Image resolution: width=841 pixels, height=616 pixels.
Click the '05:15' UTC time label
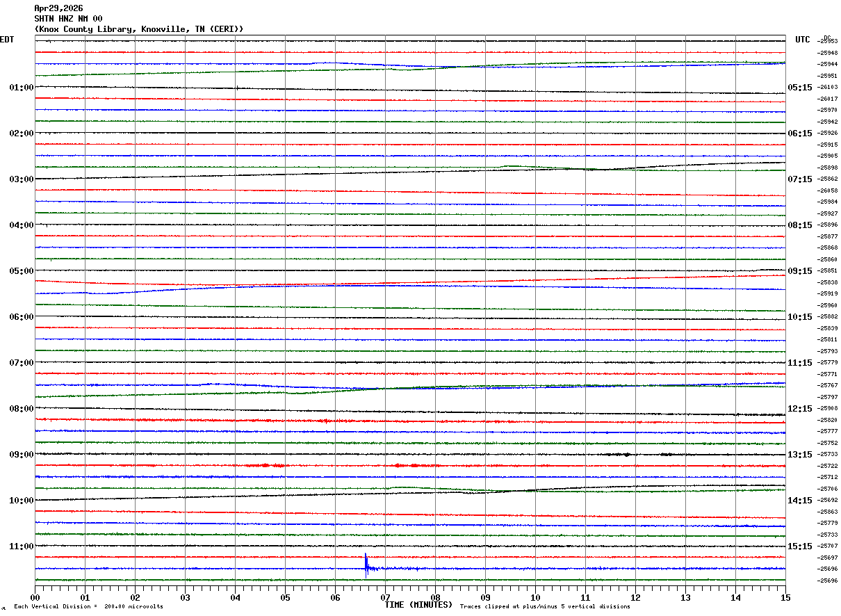click(800, 88)
